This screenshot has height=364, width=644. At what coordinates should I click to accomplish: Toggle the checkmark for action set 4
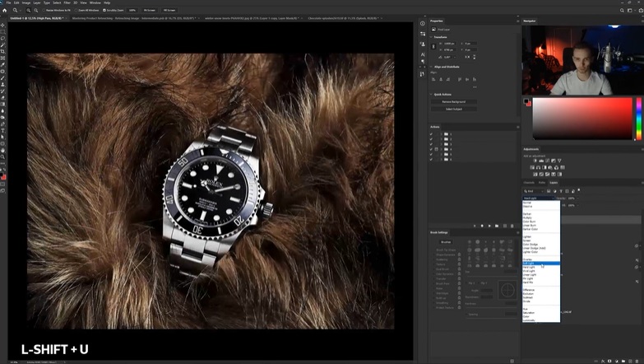coord(431,149)
